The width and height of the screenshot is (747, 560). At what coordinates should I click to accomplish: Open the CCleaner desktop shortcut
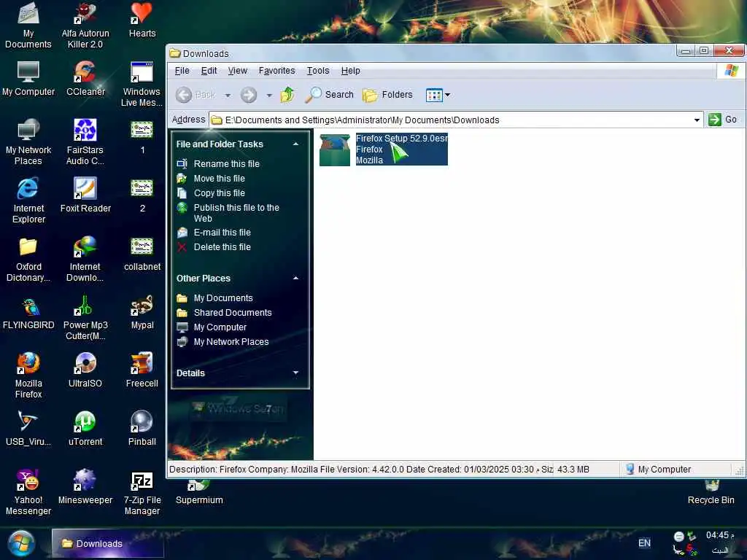click(85, 79)
